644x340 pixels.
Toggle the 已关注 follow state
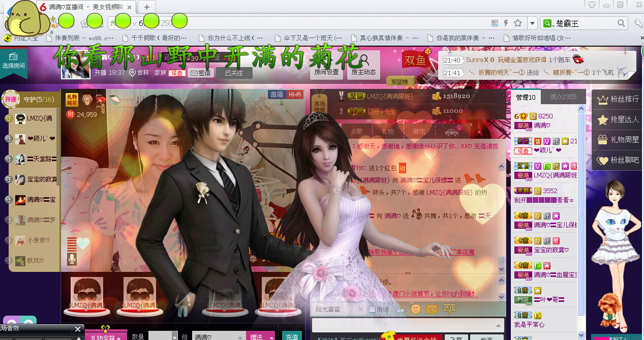(234, 73)
